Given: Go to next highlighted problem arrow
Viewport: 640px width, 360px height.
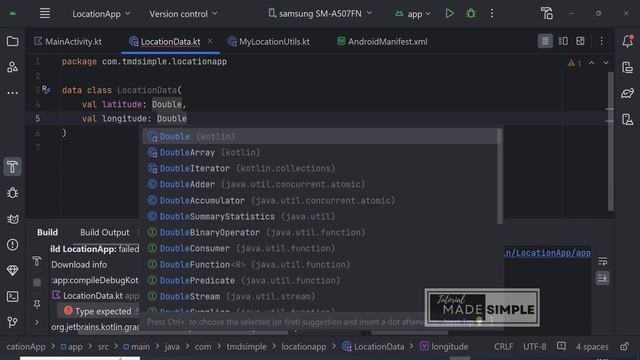Looking at the screenshot, I should click(606, 63).
